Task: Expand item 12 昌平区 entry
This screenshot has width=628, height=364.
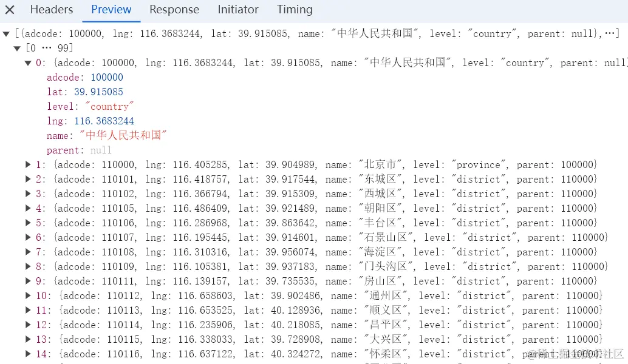Action: click(28, 325)
